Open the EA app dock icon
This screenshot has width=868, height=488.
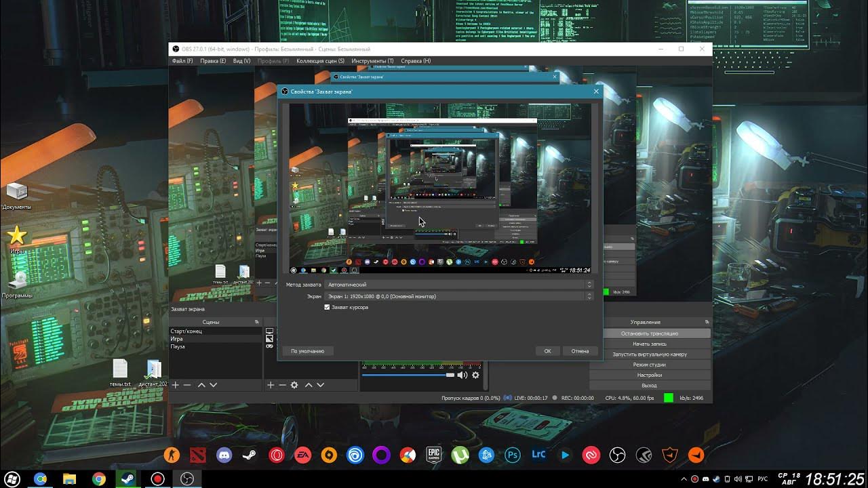[x=302, y=455]
